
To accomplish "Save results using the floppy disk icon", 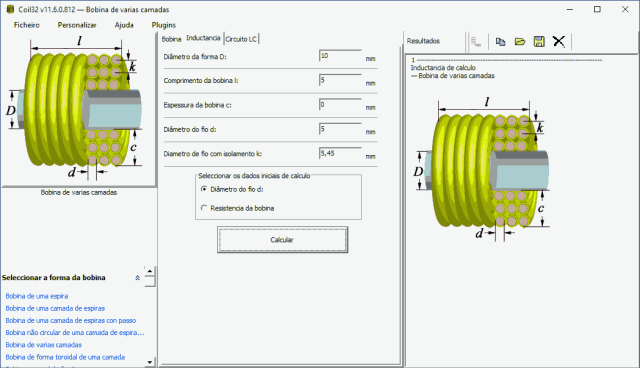I will (x=539, y=41).
